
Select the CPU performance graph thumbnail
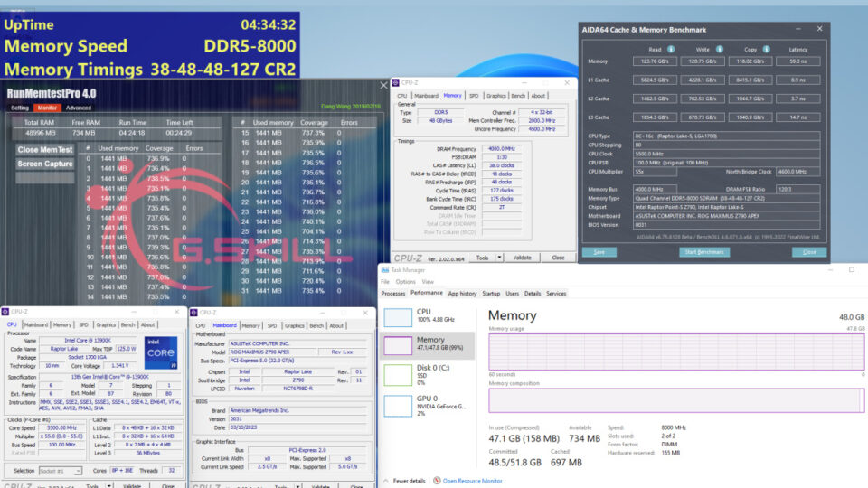point(399,317)
